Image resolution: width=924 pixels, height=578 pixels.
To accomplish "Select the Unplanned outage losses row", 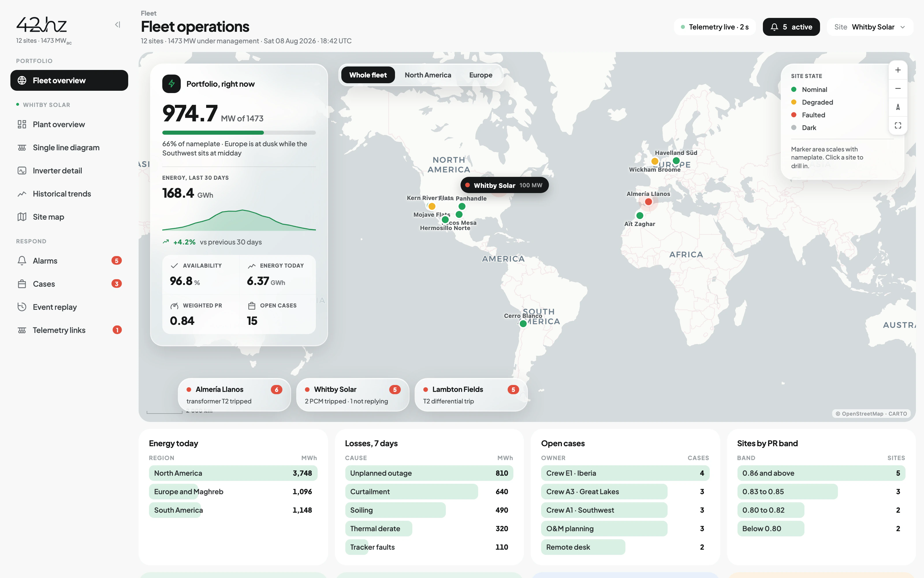I will coord(429,473).
